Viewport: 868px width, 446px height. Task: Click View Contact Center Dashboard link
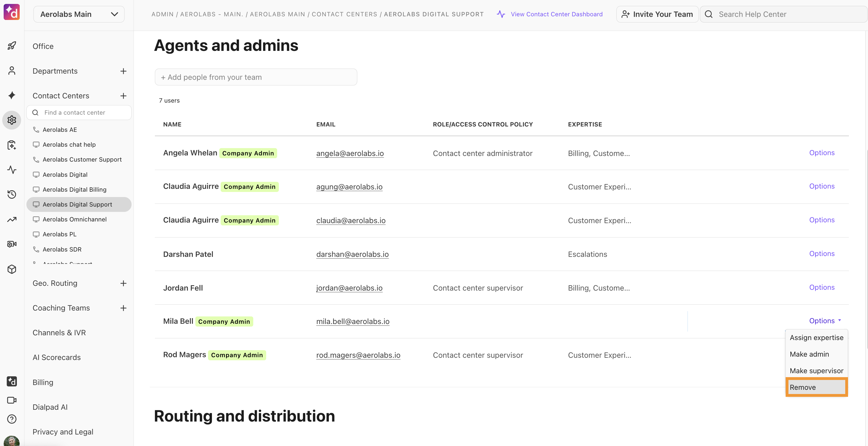(x=557, y=14)
